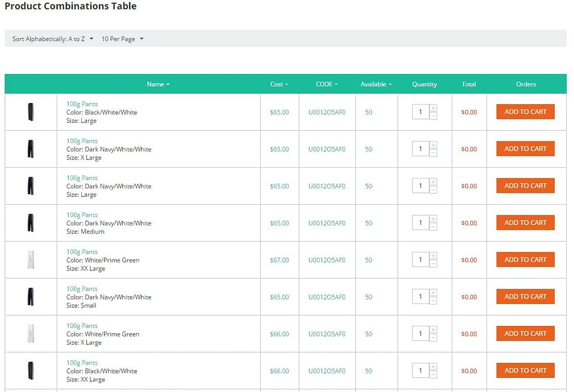Sort table by Available column header
This screenshot has width=574, height=392.
[376, 84]
